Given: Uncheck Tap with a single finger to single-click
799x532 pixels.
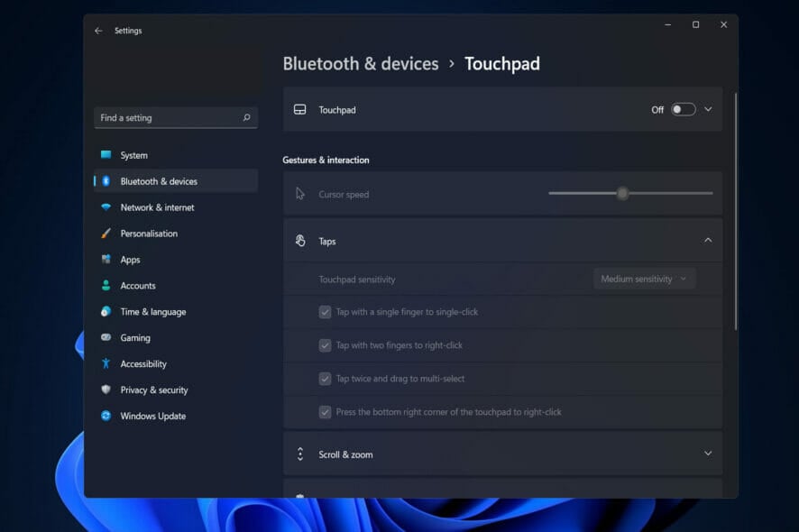Looking at the screenshot, I should pyautogui.click(x=326, y=312).
